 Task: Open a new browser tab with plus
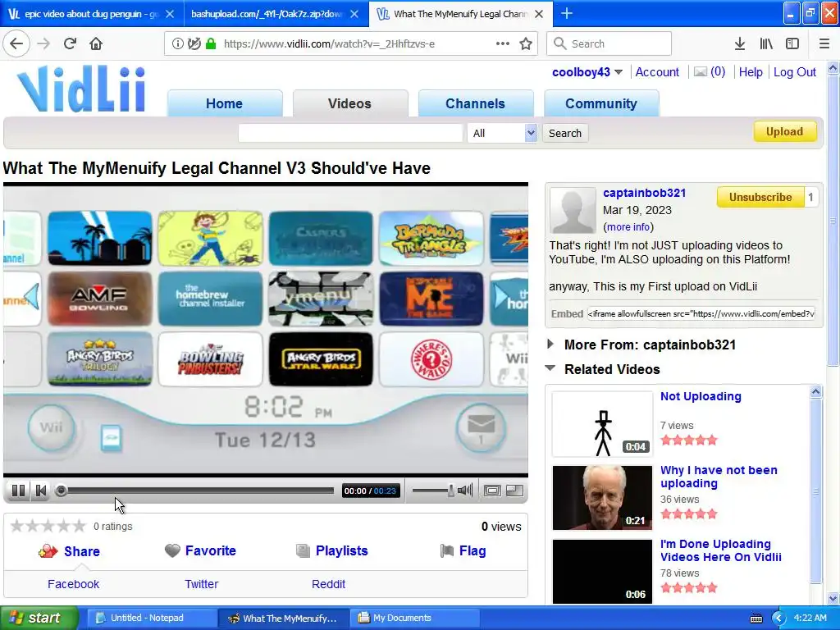(567, 13)
